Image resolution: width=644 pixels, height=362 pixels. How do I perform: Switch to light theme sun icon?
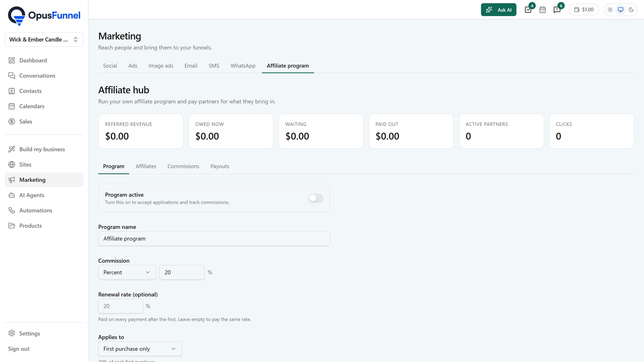[610, 10]
